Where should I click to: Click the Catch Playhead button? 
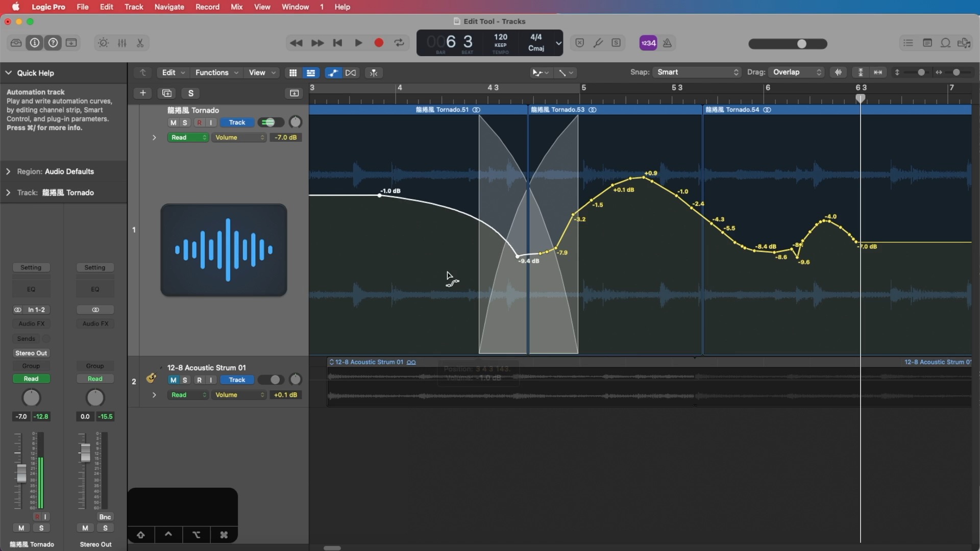[374, 73]
